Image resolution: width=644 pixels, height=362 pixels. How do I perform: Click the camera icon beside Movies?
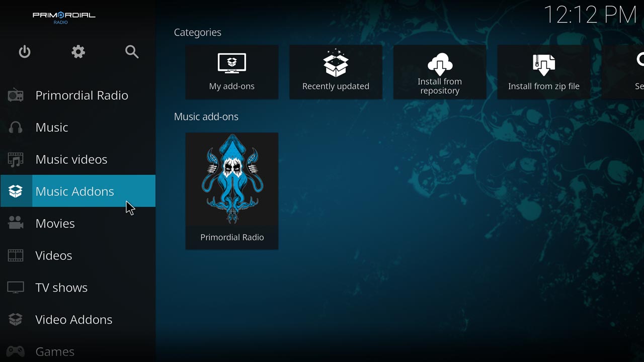16,223
